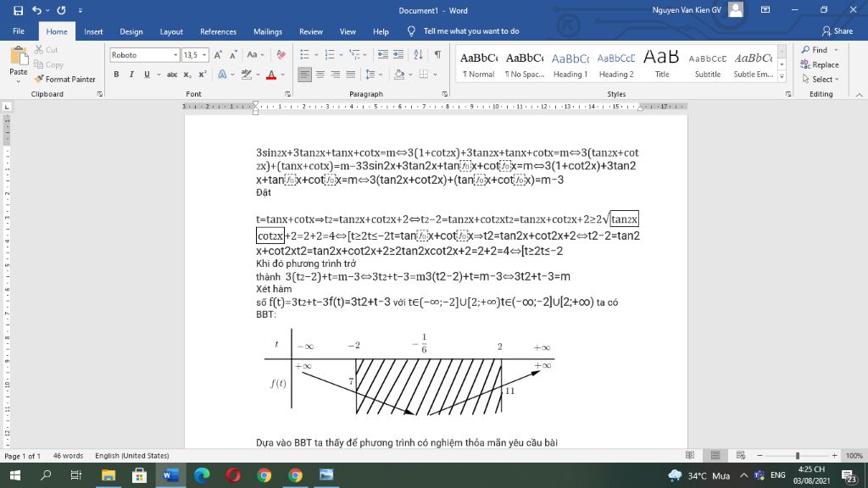Decrease paragraph indent
Viewport: 868px width, 488px height.
pos(382,55)
